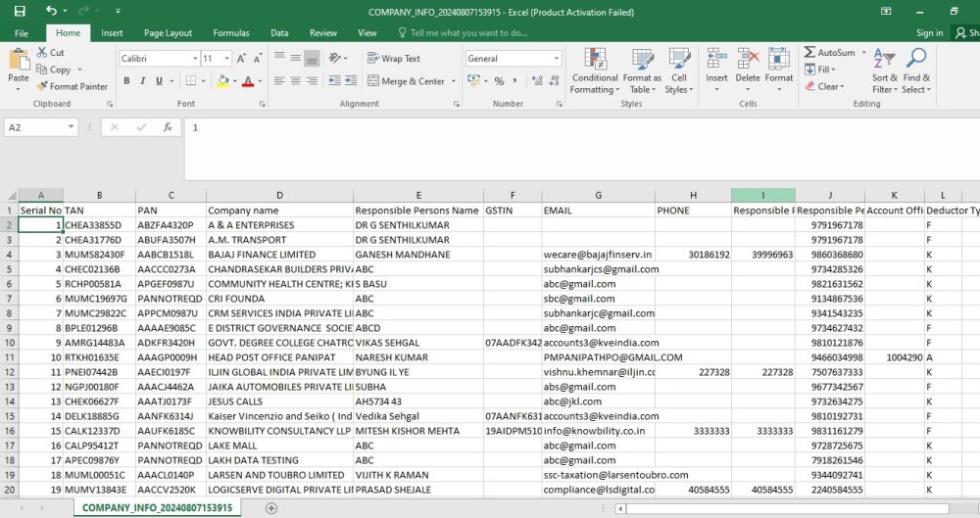This screenshot has width=980, height=518.
Task: Apply Comma Style format
Action: click(514, 80)
